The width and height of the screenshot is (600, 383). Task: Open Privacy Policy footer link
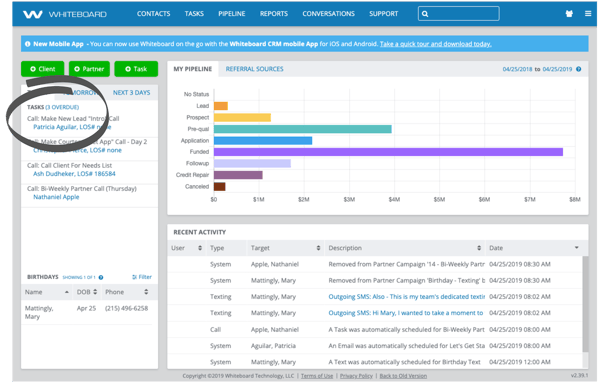(356, 376)
